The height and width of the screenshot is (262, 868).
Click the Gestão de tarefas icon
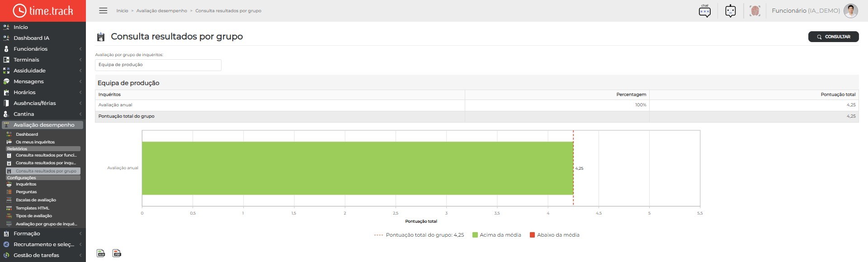(x=6, y=255)
